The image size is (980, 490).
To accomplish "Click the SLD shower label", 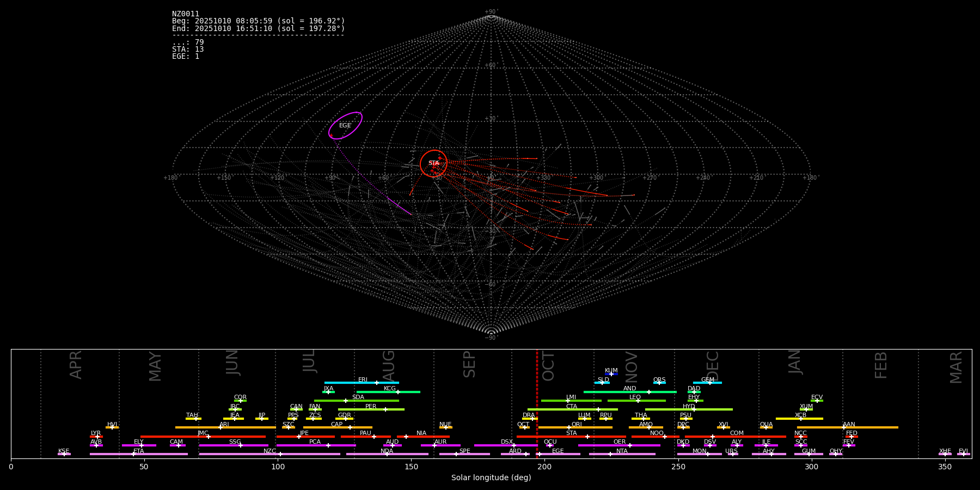I will pos(603,379).
